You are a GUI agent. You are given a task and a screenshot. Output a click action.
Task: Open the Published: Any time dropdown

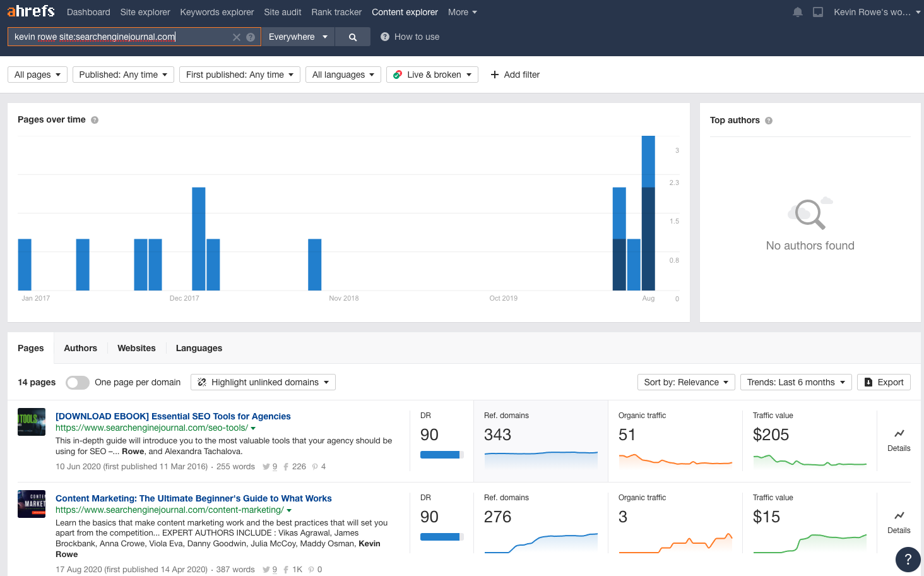tap(123, 75)
